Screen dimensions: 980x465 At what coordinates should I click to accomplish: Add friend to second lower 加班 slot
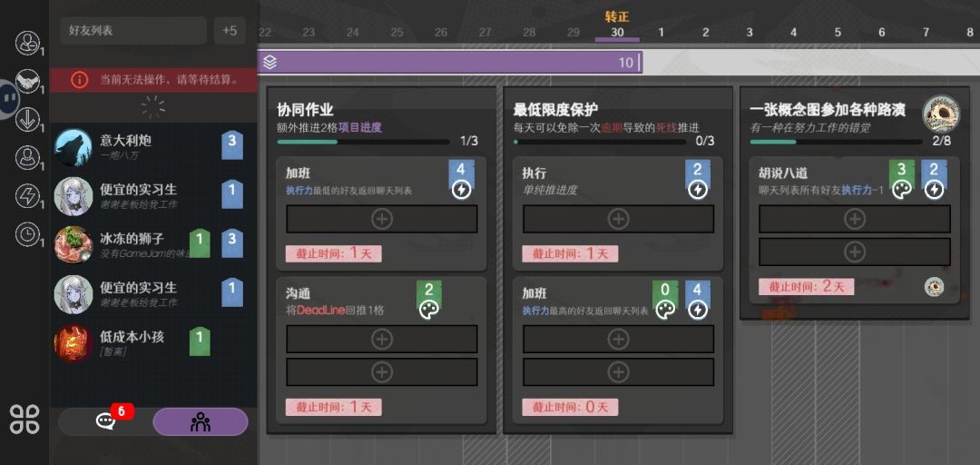pyautogui.click(x=618, y=371)
